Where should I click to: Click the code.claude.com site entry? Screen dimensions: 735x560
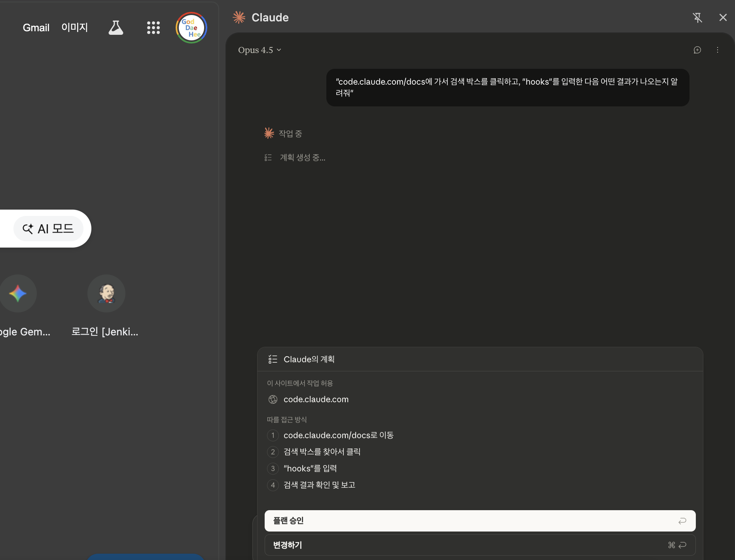316,399
